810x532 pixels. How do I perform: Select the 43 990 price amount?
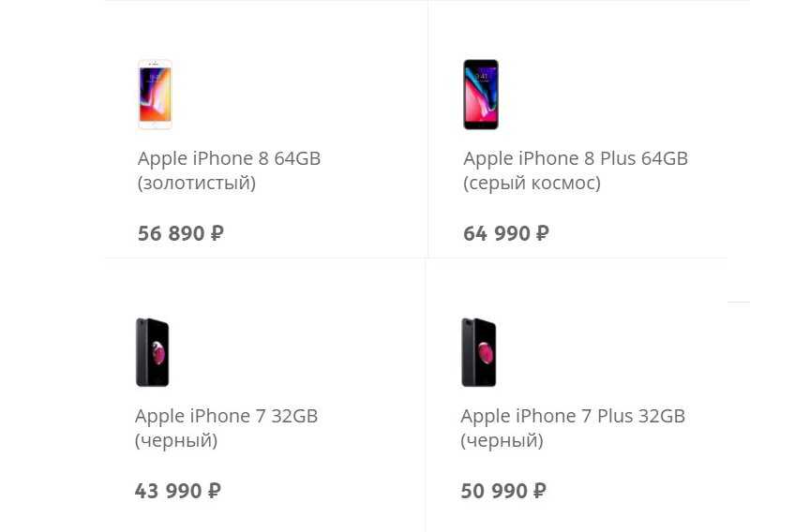[168, 490]
